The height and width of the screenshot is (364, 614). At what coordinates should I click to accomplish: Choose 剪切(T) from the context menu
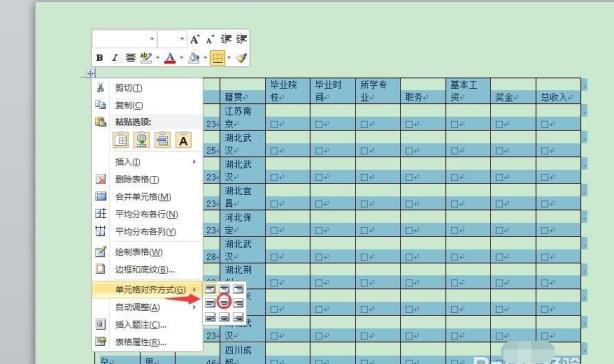pos(147,88)
